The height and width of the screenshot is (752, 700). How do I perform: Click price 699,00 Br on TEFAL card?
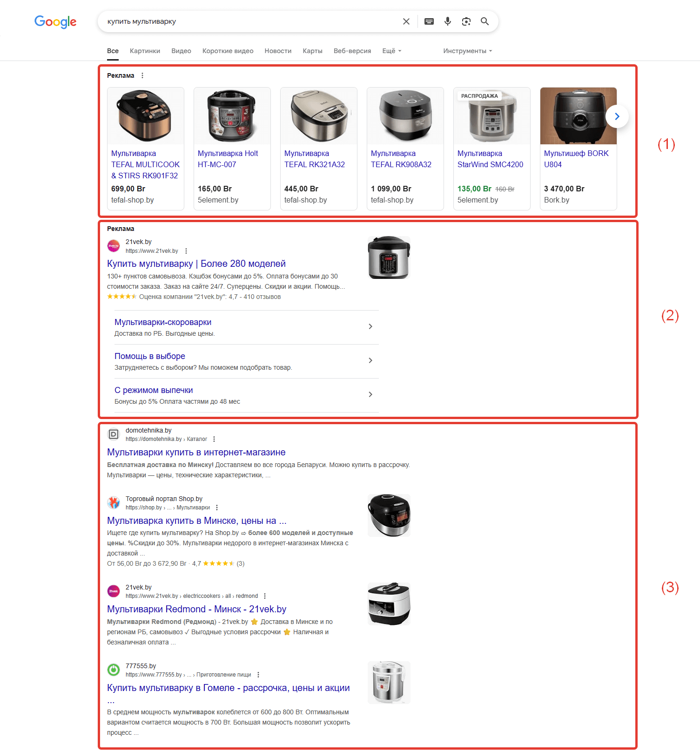pyautogui.click(x=128, y=189)
